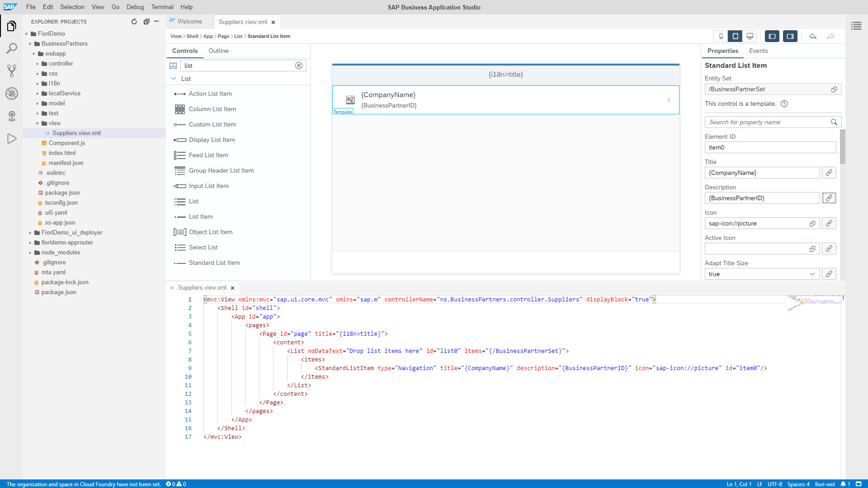Viewport: 868px width, 488px height.
Task: Toggle the right properties pane visibility
Action: tap(790, 36)
